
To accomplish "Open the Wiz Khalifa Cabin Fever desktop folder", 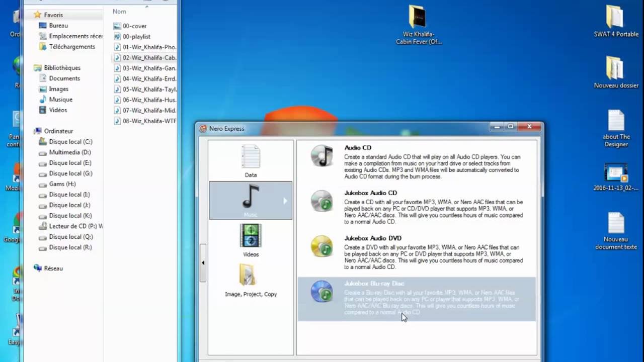I will point(418,25).
